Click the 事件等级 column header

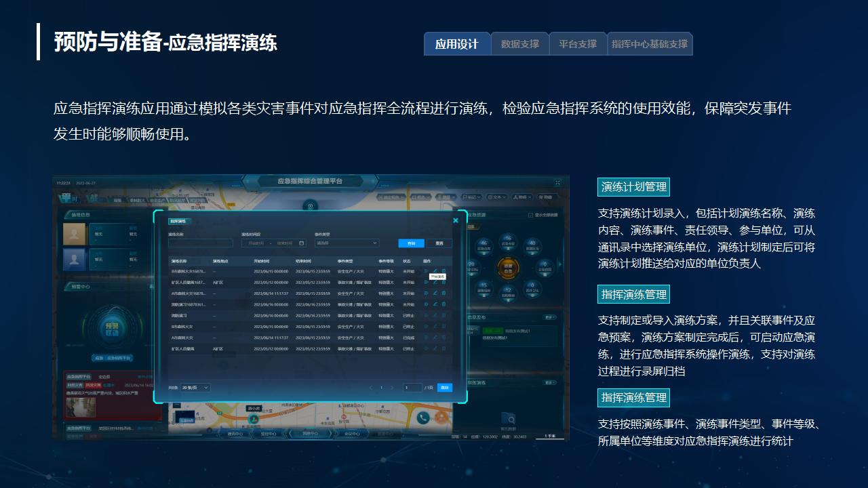pos(386,260)
